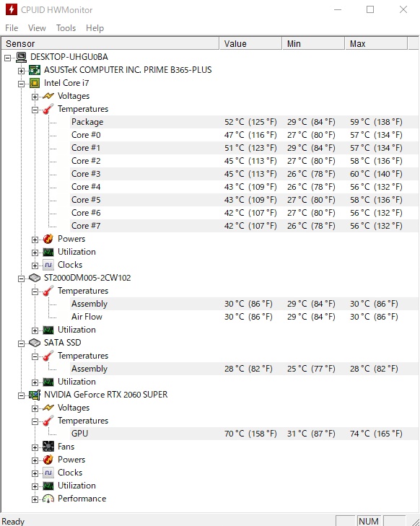Click the Value column header

coord(250,43)
